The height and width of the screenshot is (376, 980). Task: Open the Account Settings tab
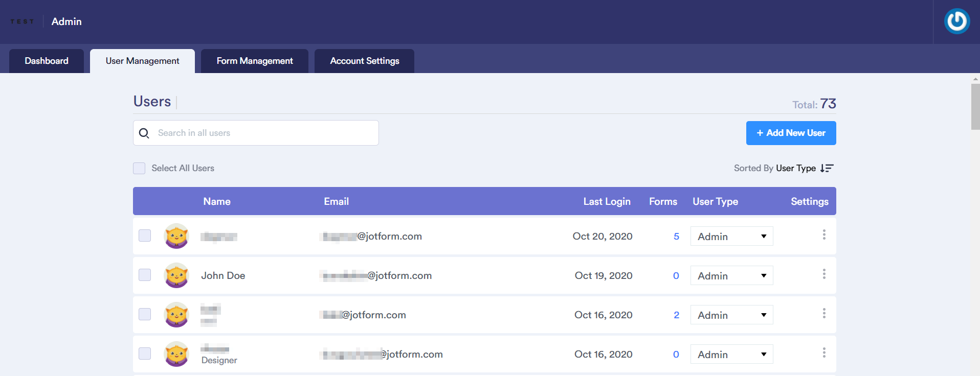point(364,61)
